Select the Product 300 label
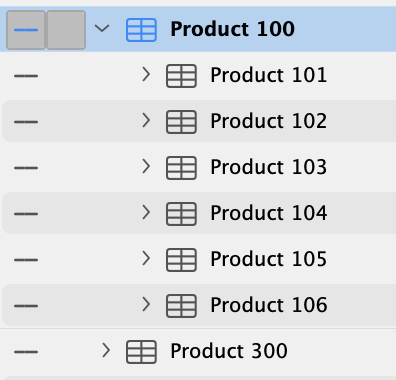The height and width of the screenshot is (380, 396). pos(229,351)
